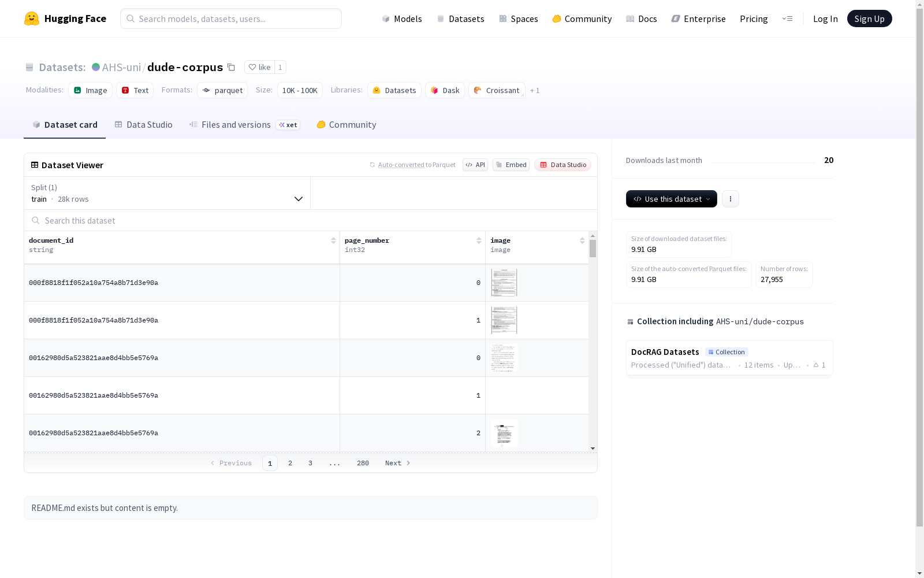The width and height of the screenshot is (924, 578).
Task: Click the dude-corpus dataset title
Action: [x=185, y=67]
